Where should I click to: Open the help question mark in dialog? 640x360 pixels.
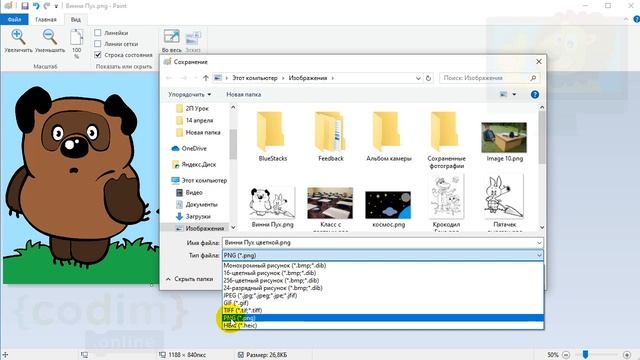[x=535, y=95]
